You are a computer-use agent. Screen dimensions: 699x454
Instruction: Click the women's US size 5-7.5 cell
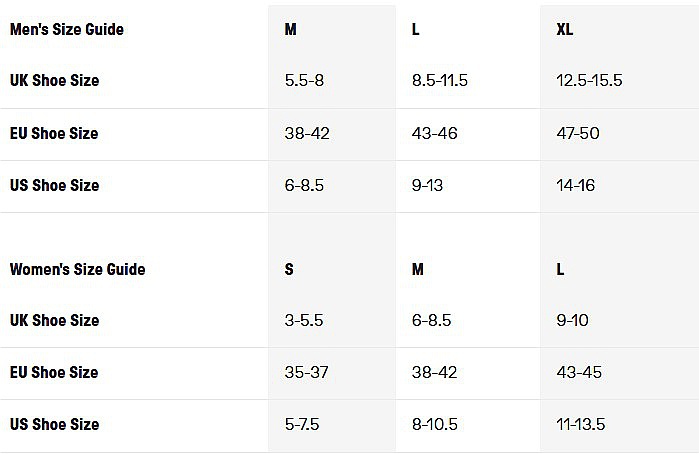click(302, 424)
